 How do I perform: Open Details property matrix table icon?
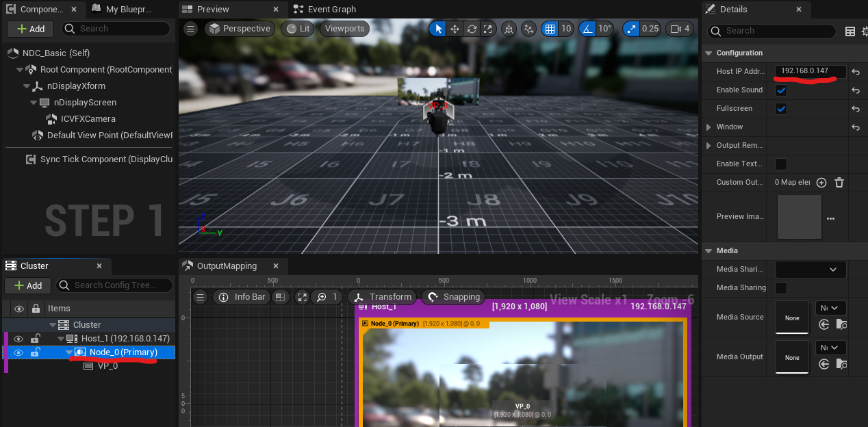coord(850,31)
